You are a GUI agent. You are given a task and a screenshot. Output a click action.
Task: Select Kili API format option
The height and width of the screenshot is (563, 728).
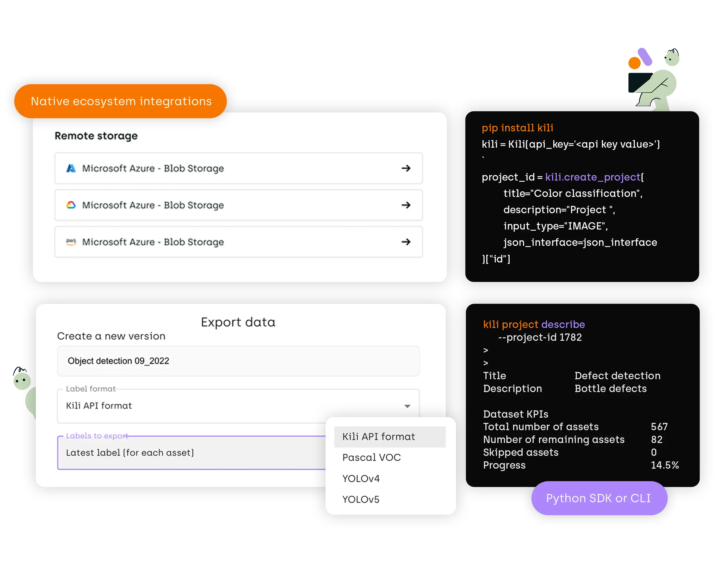[x=379, y=436]
